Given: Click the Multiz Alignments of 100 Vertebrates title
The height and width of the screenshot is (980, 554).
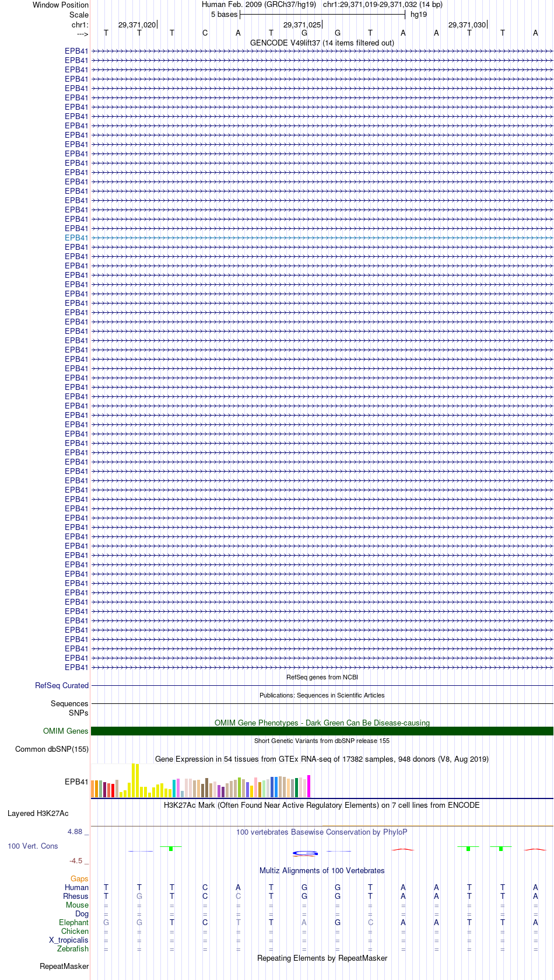Looking at the screenshot, I should tap(322, 870).
